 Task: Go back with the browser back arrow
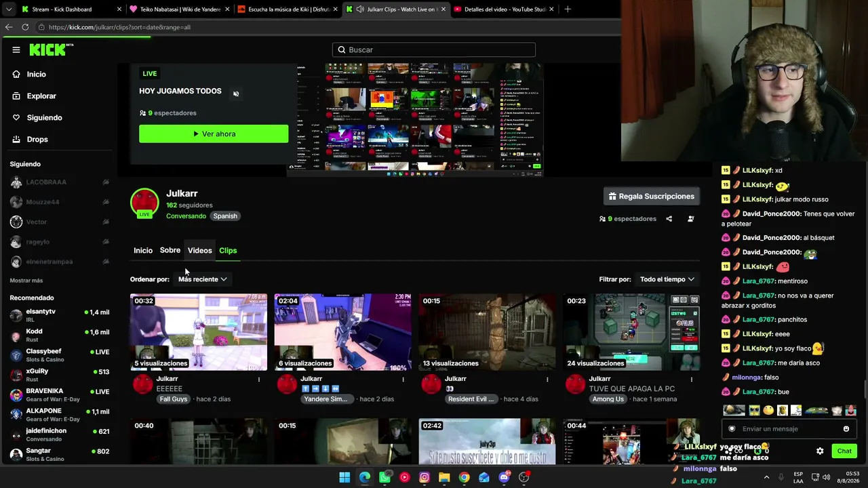point(8,27)
